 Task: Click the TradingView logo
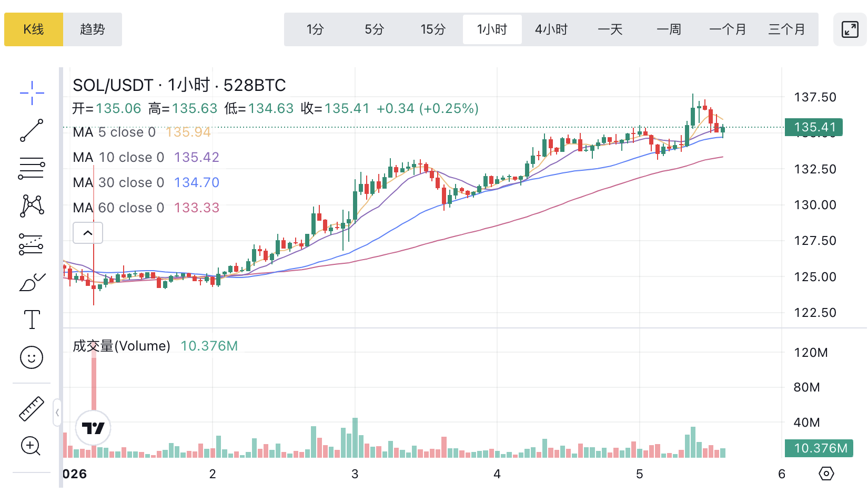click(x=93, y=428)
